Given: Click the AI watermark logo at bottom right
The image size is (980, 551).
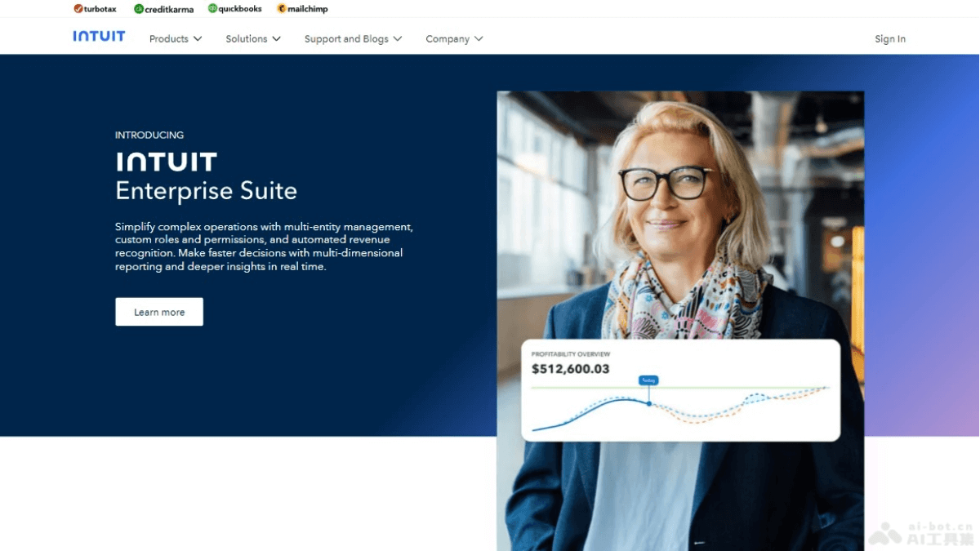Looking at the screenshot, I should 920,534.
